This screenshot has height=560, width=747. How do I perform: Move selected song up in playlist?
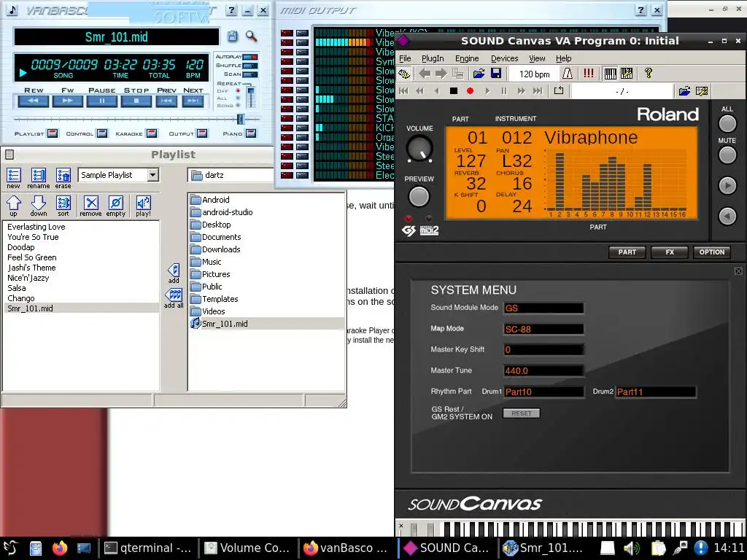click(x=13, y=206)
